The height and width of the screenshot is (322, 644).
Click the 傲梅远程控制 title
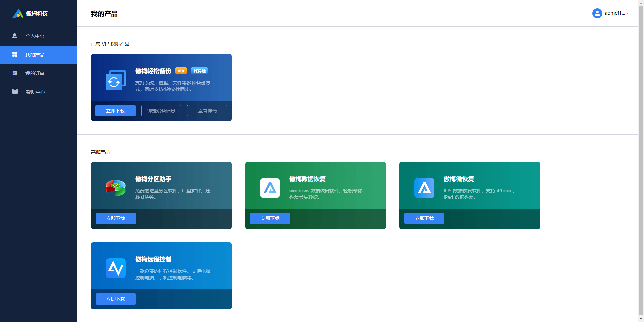coord(153,259)
